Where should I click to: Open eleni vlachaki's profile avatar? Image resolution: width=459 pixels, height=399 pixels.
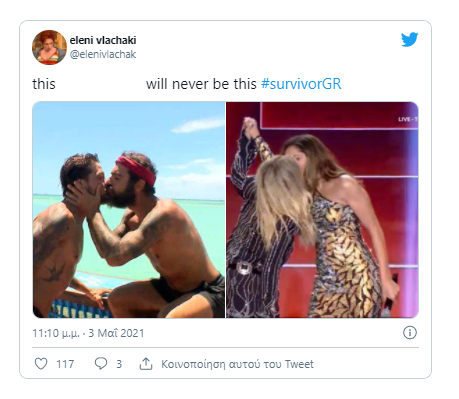[49, 47]
